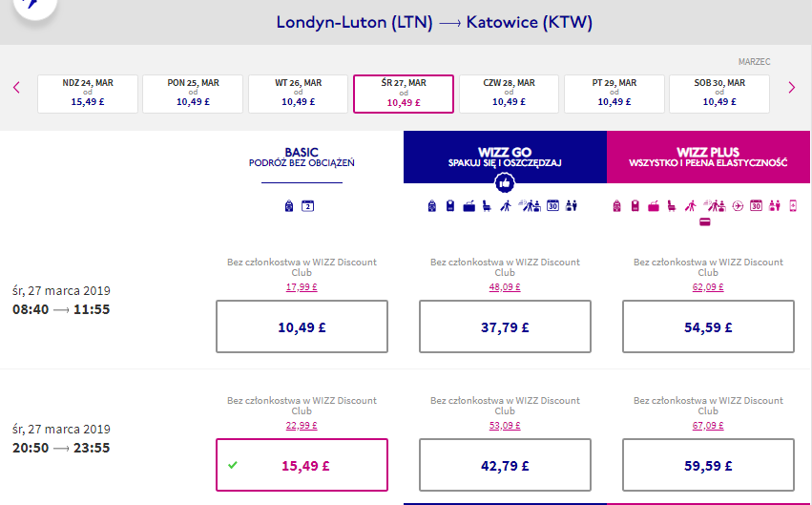This screenshot has width=812, height=505.
Task: Click the 20:50 → 23:55 flight time
Action: 59,448
